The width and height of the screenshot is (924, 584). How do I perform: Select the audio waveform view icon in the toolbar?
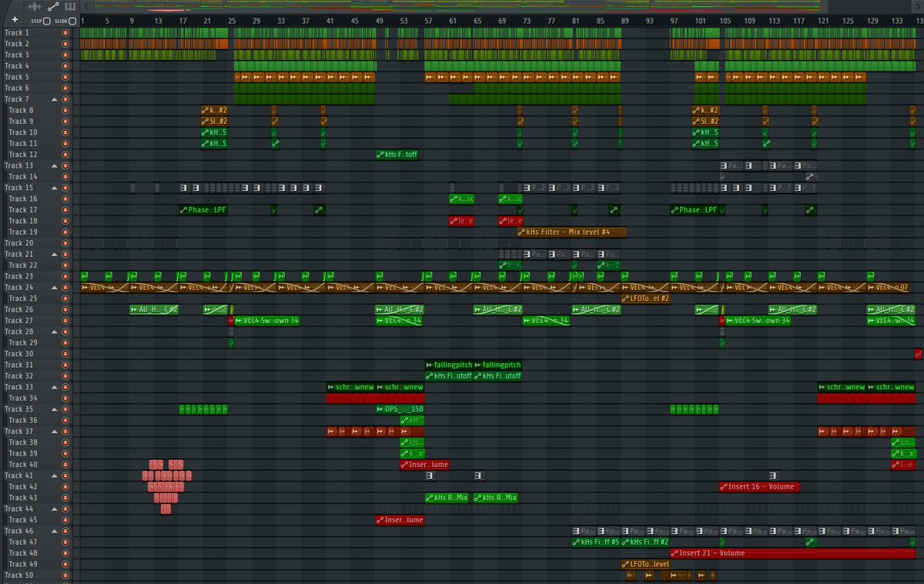[34, 7]
